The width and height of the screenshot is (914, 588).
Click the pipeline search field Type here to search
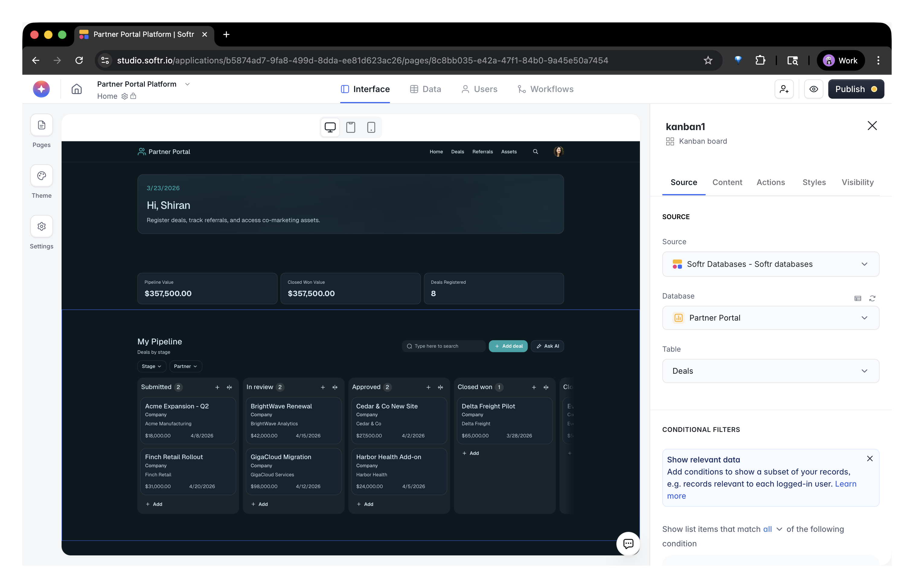(x=443, y=346)
